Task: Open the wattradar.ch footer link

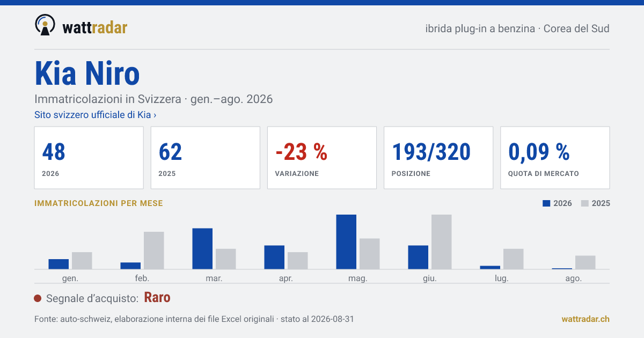Action: (586, 319)
